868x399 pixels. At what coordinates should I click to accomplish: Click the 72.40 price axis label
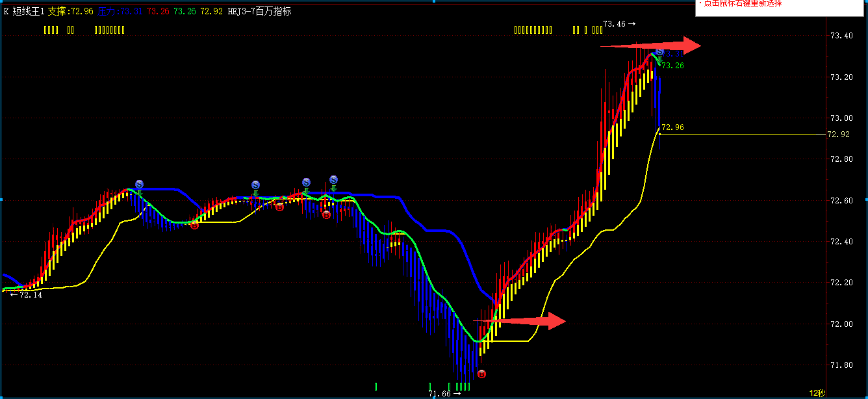pos(841,242)
